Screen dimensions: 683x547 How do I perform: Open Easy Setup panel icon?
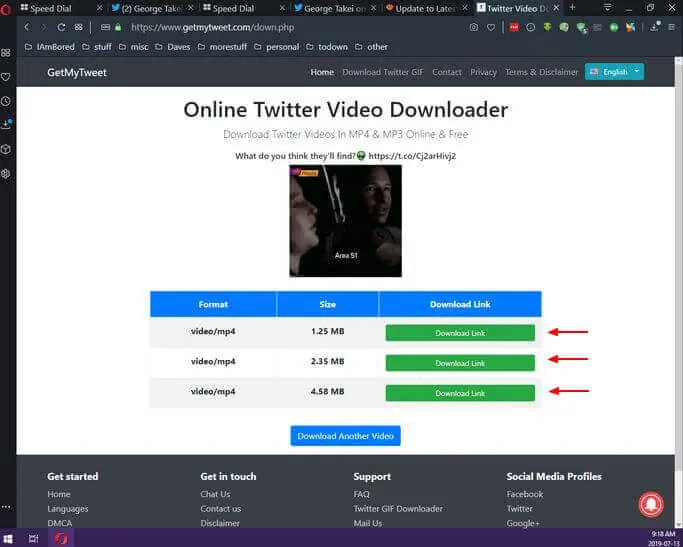(x=671, y=27)
